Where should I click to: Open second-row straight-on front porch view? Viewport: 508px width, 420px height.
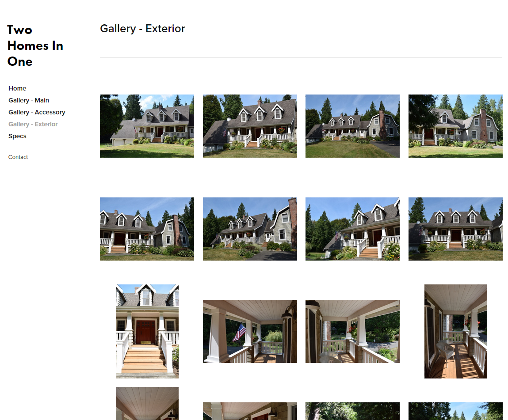pyautogui.click(x=455, y=229)
